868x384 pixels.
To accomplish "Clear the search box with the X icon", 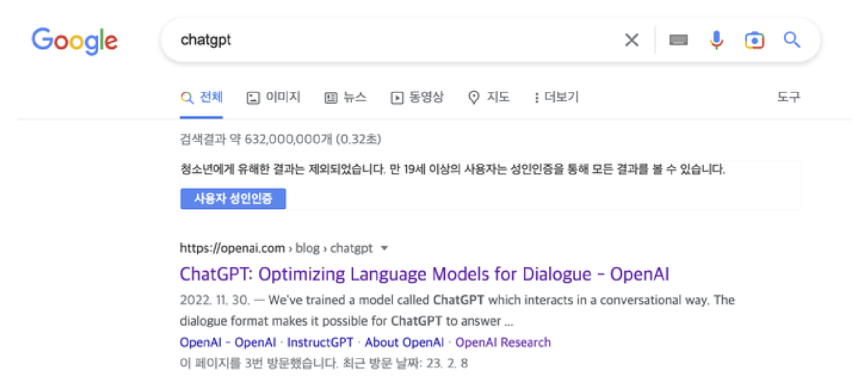I will point(631,40).
